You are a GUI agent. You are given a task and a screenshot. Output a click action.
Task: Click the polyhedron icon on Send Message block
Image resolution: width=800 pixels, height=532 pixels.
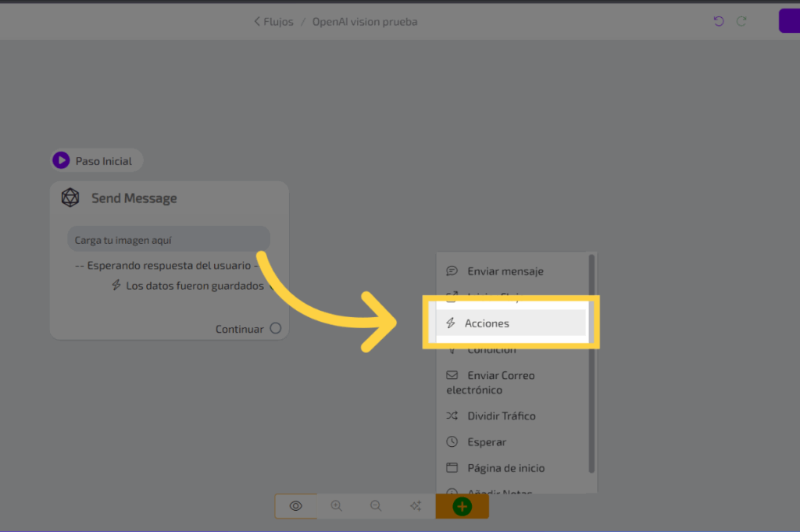point(71,198)
